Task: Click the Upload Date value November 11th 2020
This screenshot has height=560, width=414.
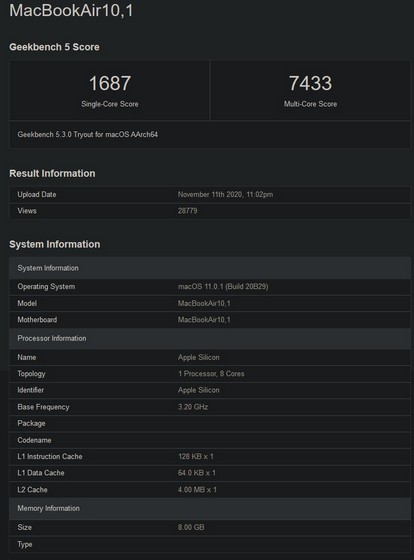Action: [x=225, y=194]
